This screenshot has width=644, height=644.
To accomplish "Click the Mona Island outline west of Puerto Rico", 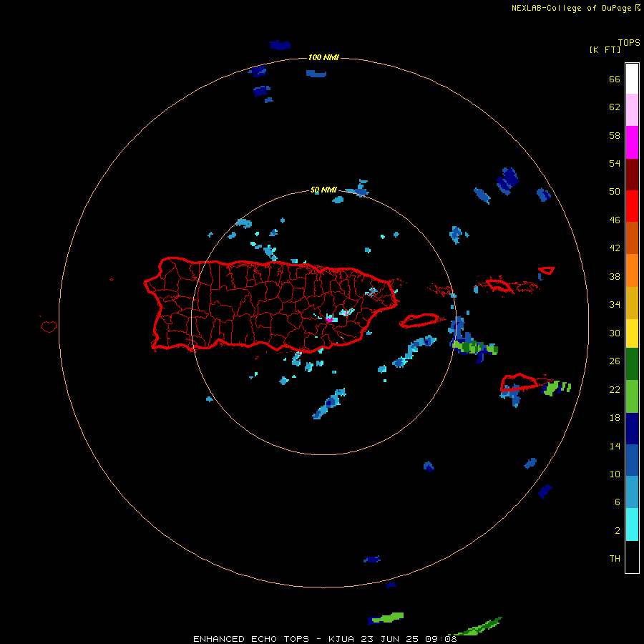I will (x=49, y=326).
